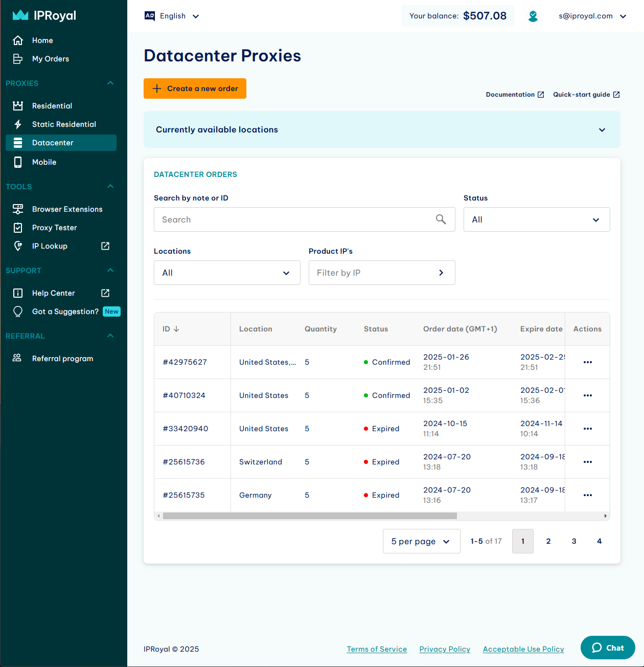The width and height of the screenshot is (644, 667).
Task: Click Create a new order button
Action: [x=195, y=88]
